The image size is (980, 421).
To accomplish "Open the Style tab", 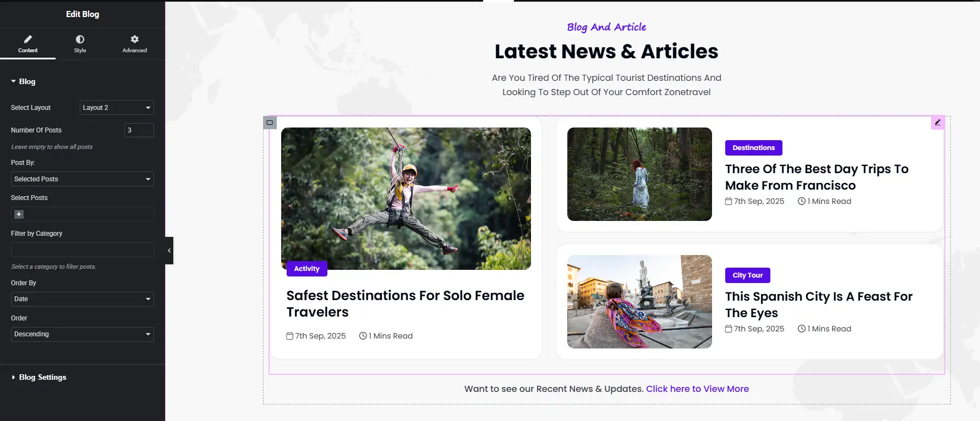I will [x=80, y=44].
